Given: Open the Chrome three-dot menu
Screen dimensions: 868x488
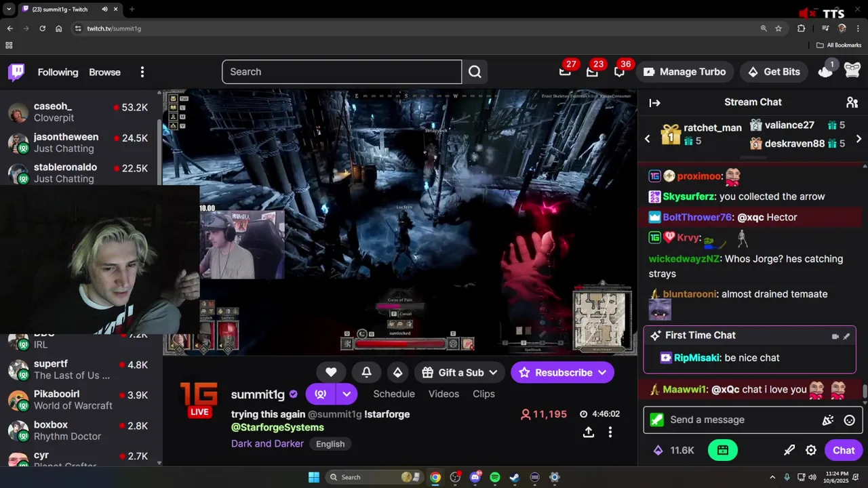Looking at the screenshot, I should coord(857,28).
